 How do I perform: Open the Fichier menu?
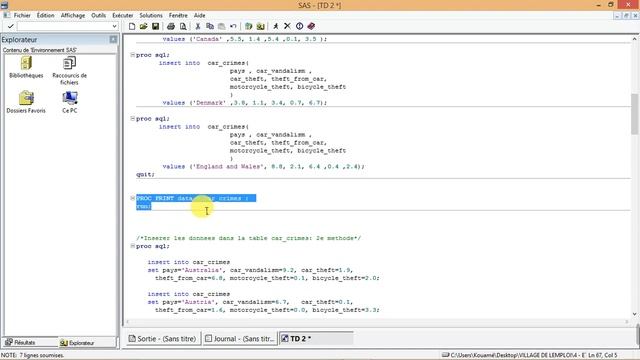(x=22, y=15)
